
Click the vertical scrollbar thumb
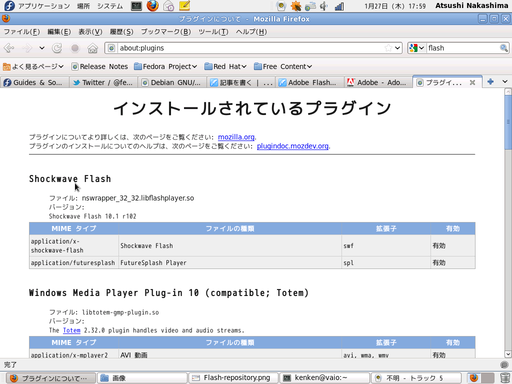pyautogui.click(x=508, y=123)
